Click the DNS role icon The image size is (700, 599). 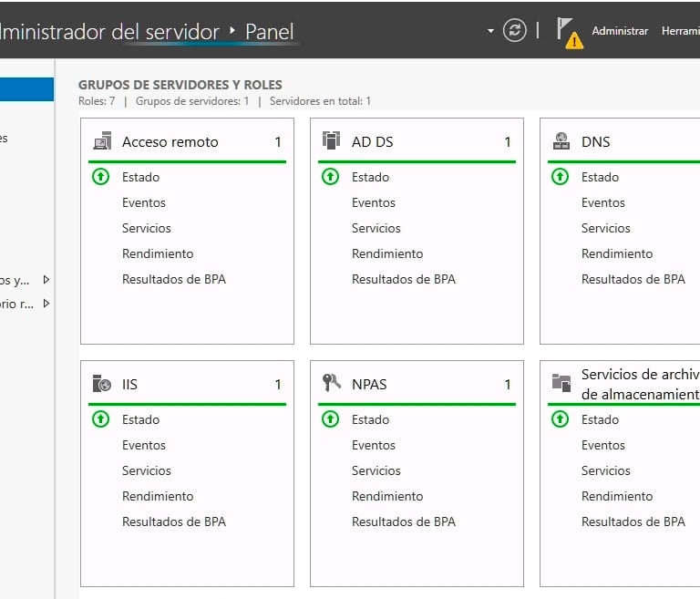coord(561,141)
